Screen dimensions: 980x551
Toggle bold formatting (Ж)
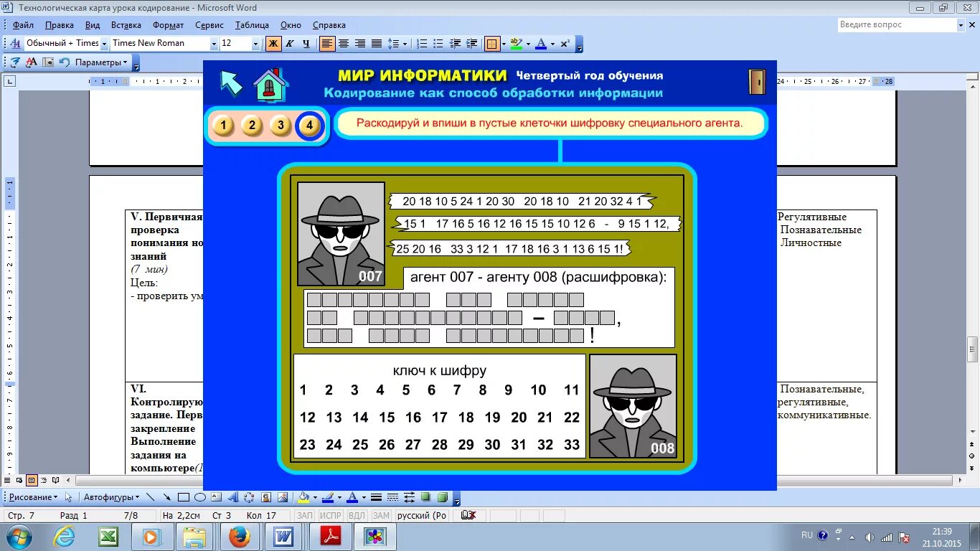(273, 44)
